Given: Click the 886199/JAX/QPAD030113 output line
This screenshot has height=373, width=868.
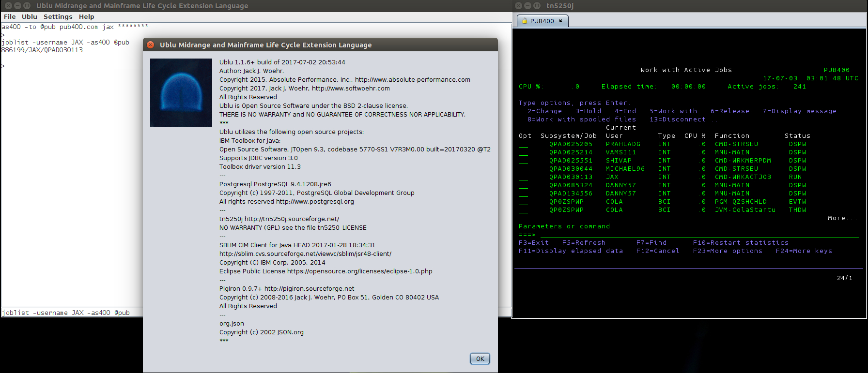Looking at the screenshot, I should [42, 50].
